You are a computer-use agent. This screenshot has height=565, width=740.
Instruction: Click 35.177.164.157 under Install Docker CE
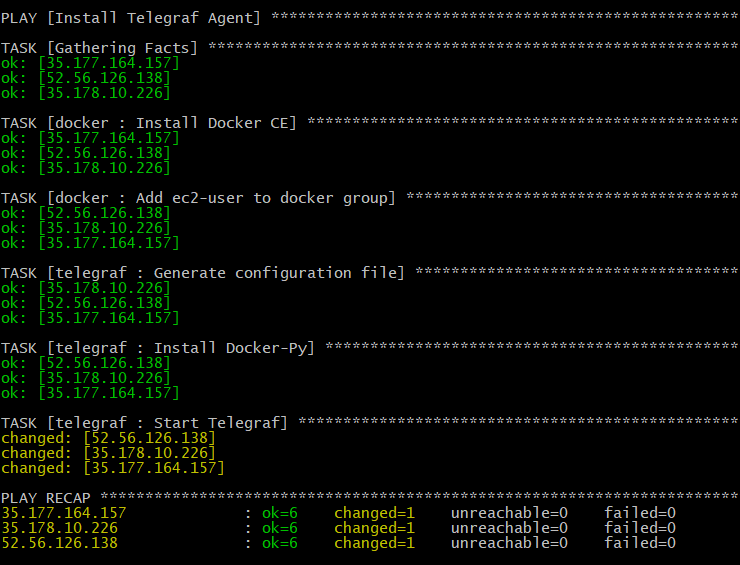90,138
